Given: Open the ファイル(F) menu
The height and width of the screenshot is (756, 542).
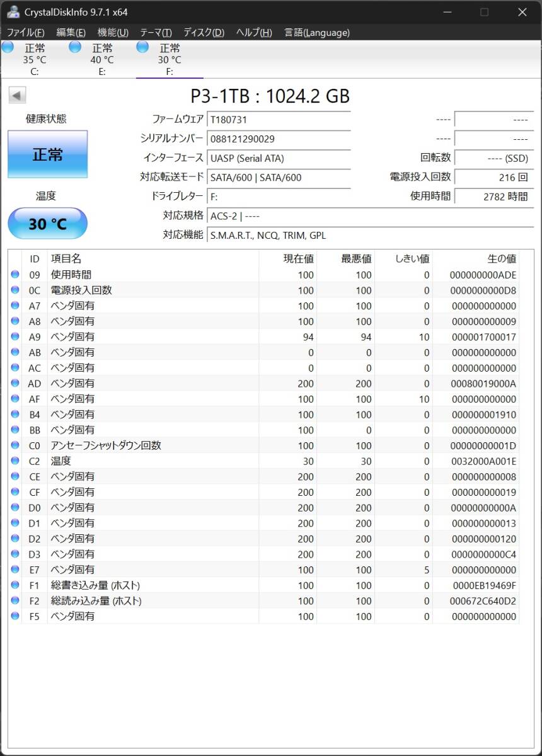Looking at the screenshot, I should pos(25,33).
